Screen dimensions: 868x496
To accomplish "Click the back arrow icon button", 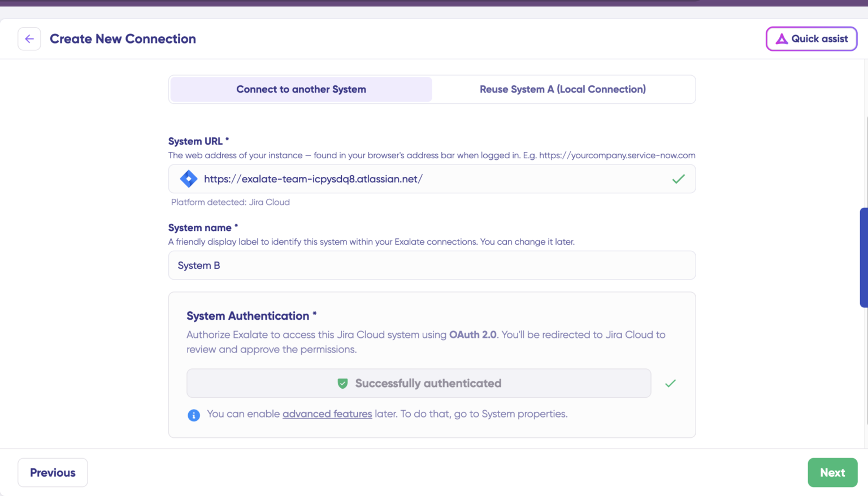I will pyautogui.click(x=29, y=39).
